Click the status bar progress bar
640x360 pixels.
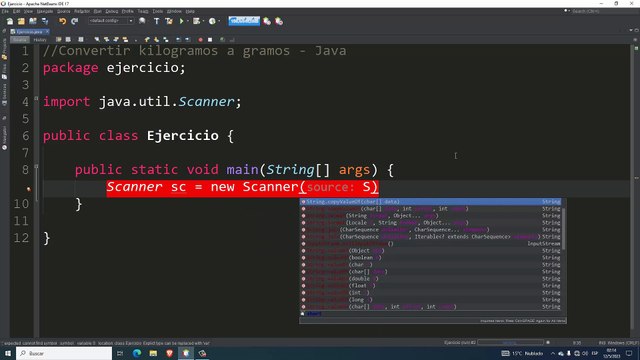(510, 342)
